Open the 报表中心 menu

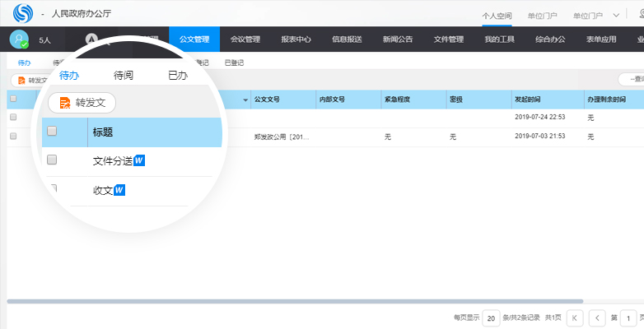click(x=296, y=39)
